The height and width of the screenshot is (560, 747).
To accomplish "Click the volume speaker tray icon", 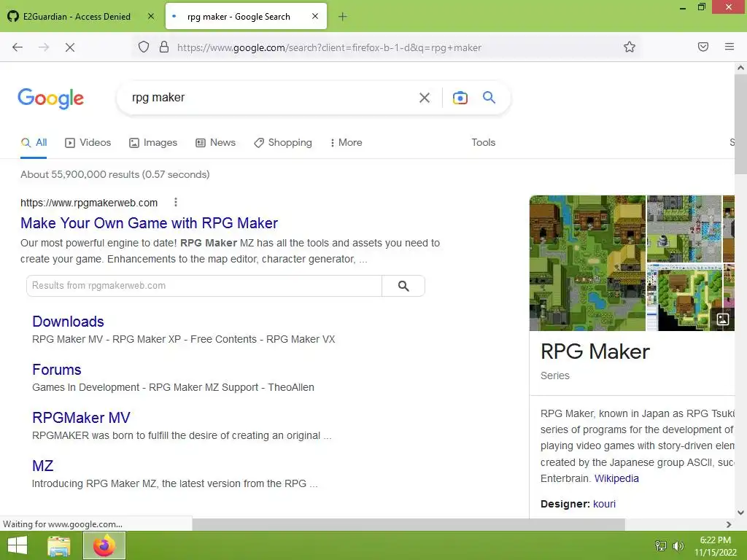I will point(678,545).
